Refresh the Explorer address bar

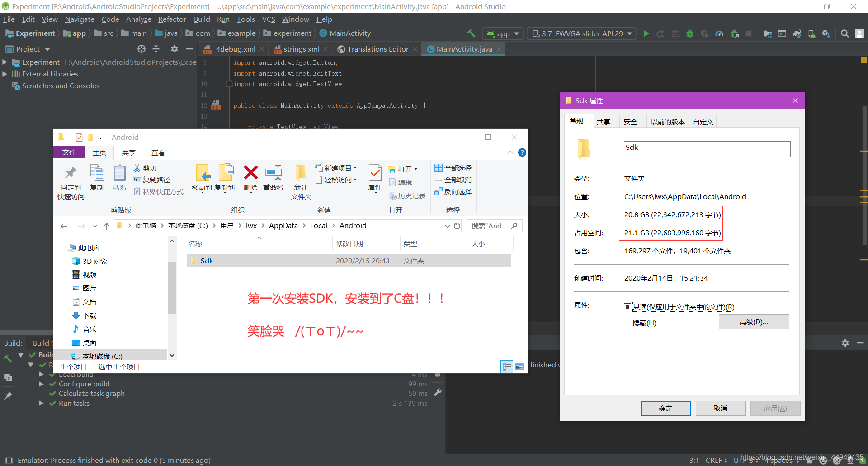[457, 226]
